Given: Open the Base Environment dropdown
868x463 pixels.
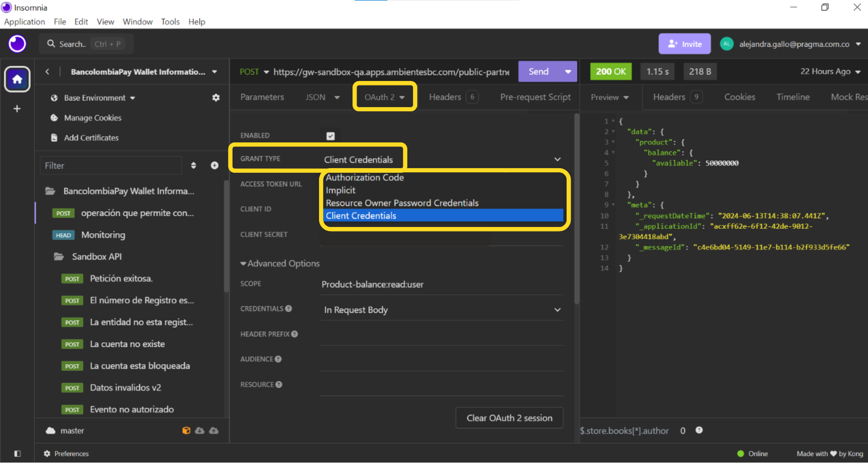Looking at the screenshot, I should 99,98.
